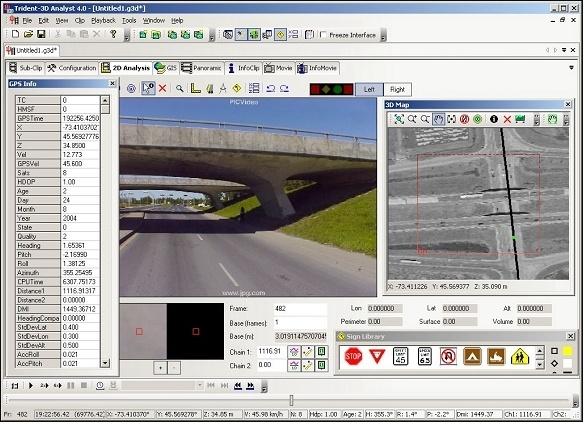
Task: Enable the Freeze Interface checkbox
Action: [x=323, y=35]
